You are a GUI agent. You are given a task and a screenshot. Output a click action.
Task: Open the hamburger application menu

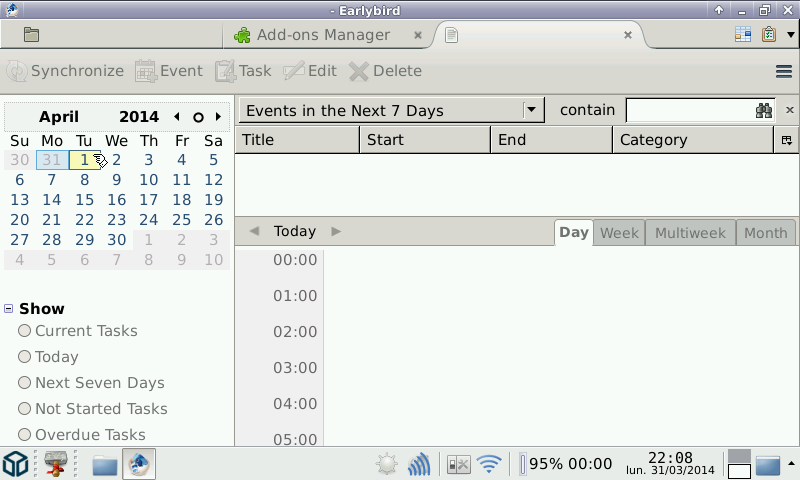(x=784, y=71)
